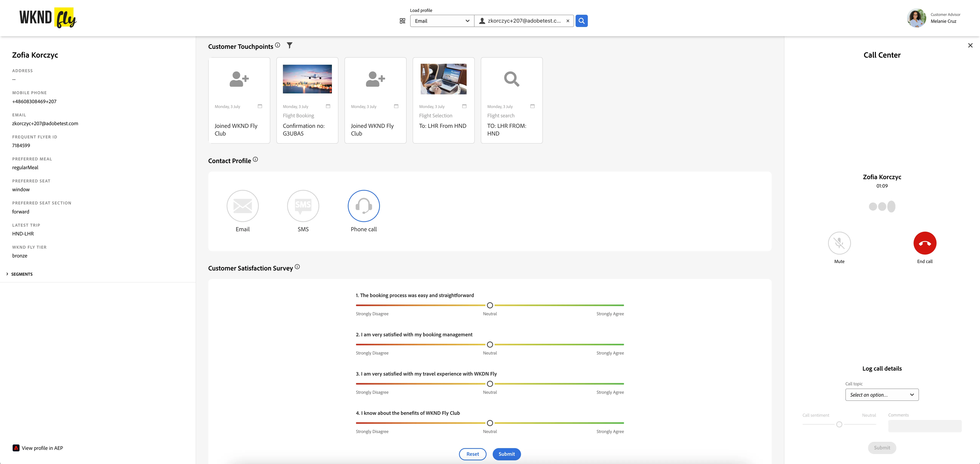
Task: Select the email zkorczyc+207@adobetest.com text
Action: (45, 124)
